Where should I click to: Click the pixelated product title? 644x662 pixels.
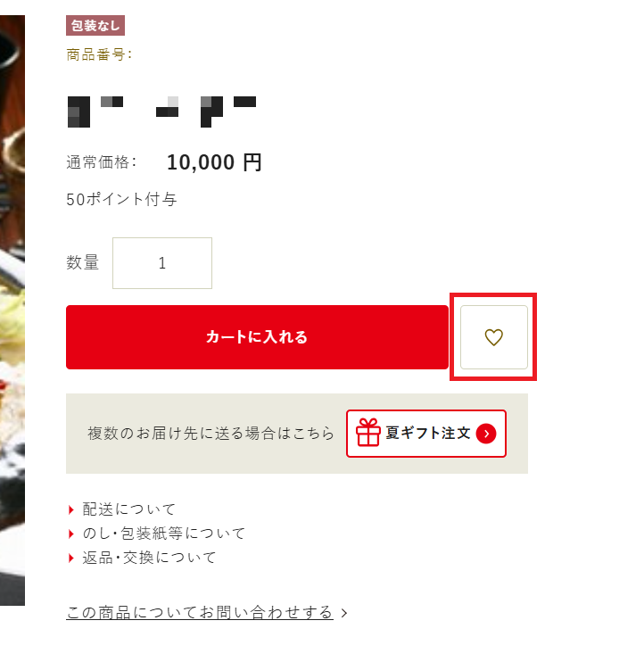162,112
